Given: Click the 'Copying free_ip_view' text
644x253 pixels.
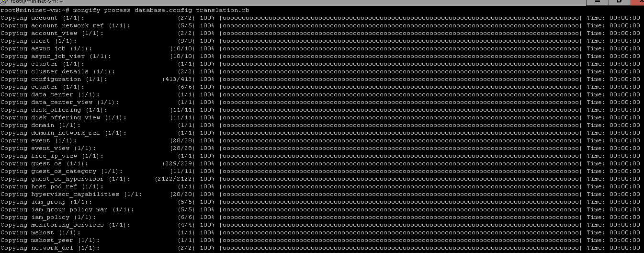Looking at the screenshot, I should point(52,156).
